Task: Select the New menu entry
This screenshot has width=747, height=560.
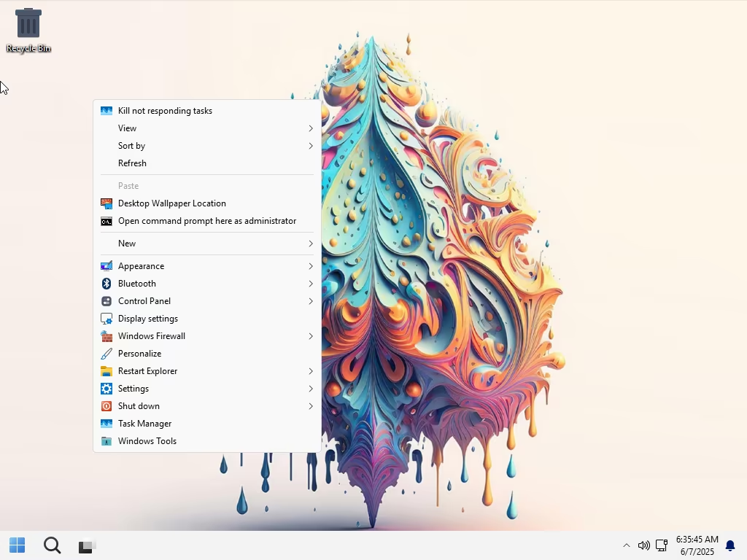Action: pos(127,244)
